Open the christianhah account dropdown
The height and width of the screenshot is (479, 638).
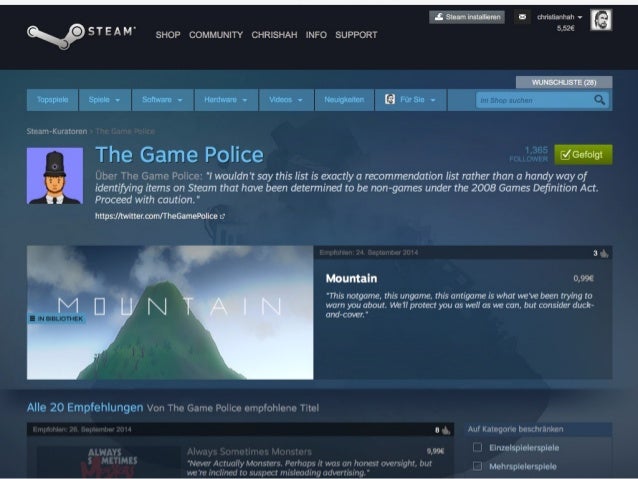[x=559, y=17]
